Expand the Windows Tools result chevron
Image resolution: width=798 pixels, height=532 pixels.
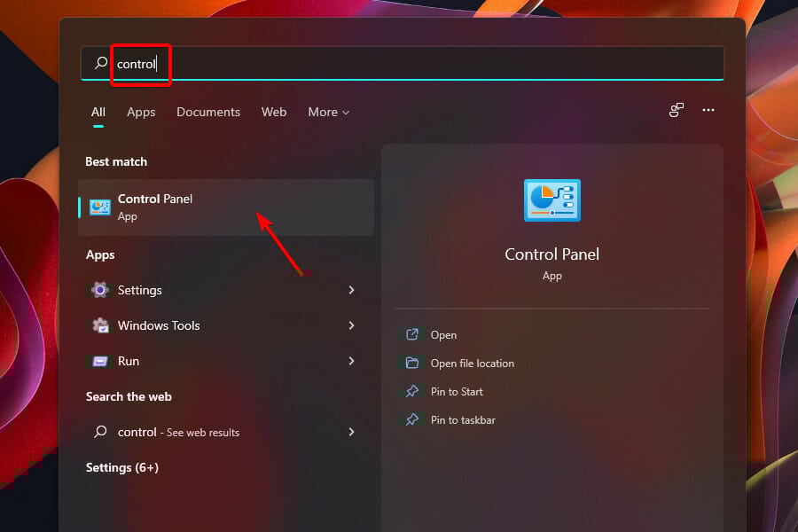352,325
